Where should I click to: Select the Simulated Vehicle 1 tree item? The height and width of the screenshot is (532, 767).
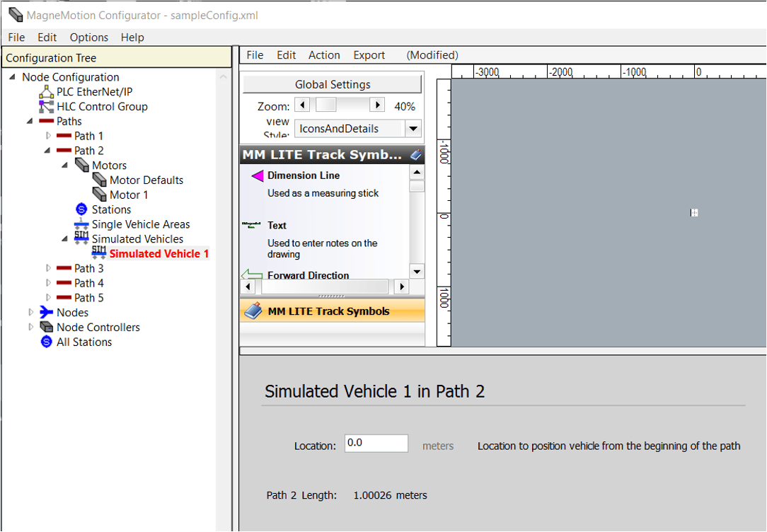coord(158,253)
